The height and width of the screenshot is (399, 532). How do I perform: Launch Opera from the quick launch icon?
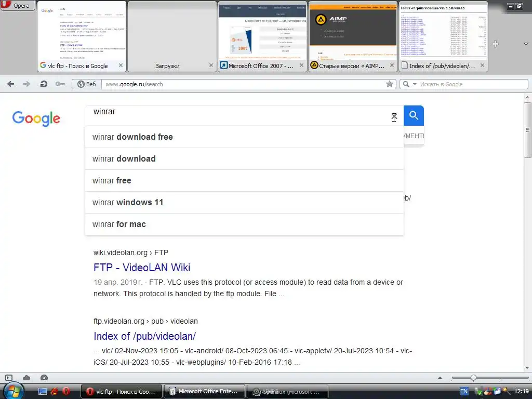pyautogui.click(x=66, y=391)
